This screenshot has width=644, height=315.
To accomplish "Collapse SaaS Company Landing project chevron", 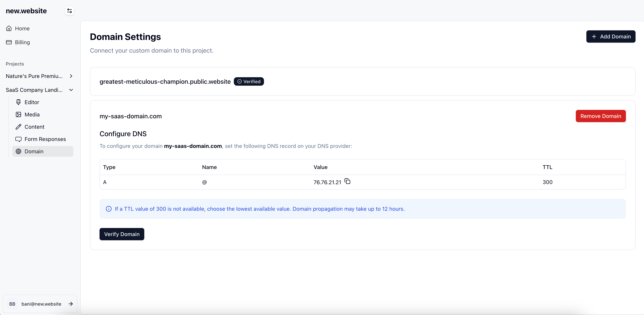I will 71,90.
